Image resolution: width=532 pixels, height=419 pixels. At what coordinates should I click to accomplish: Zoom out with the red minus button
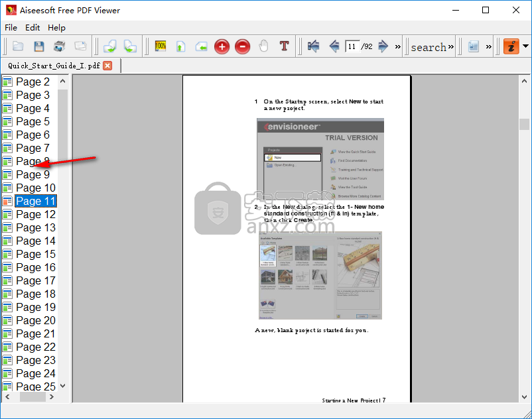[243, 47]
